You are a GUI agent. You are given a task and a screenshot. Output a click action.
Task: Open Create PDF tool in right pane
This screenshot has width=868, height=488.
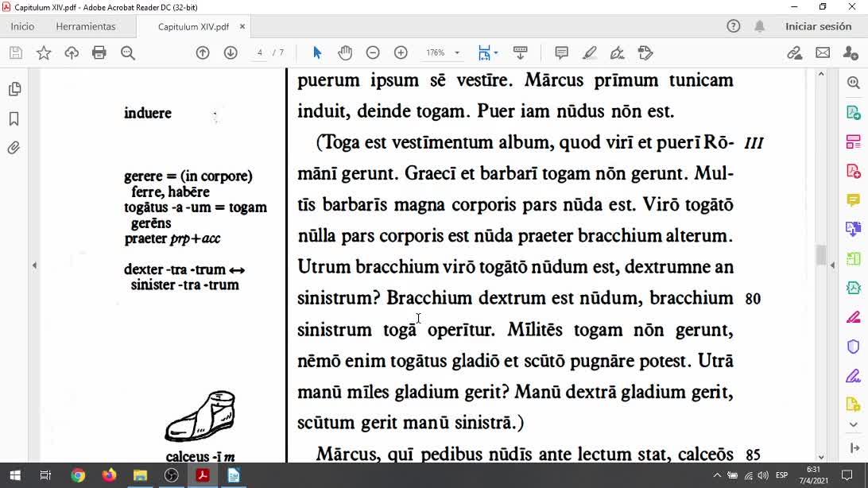tap(854, 170)
